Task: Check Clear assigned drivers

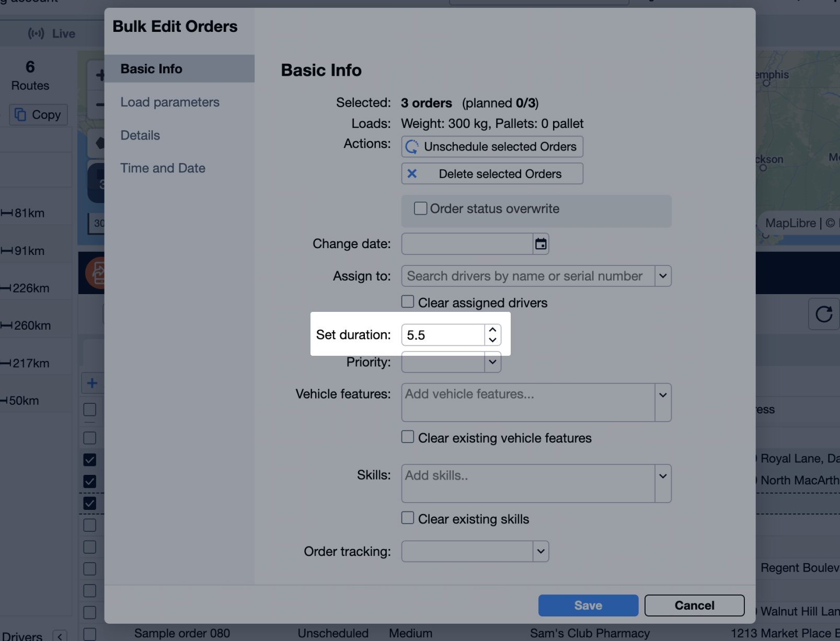Action: coord(408,302)
